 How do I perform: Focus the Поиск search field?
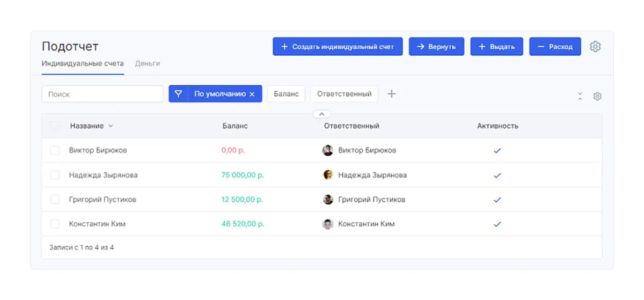[x=103, y=94]
